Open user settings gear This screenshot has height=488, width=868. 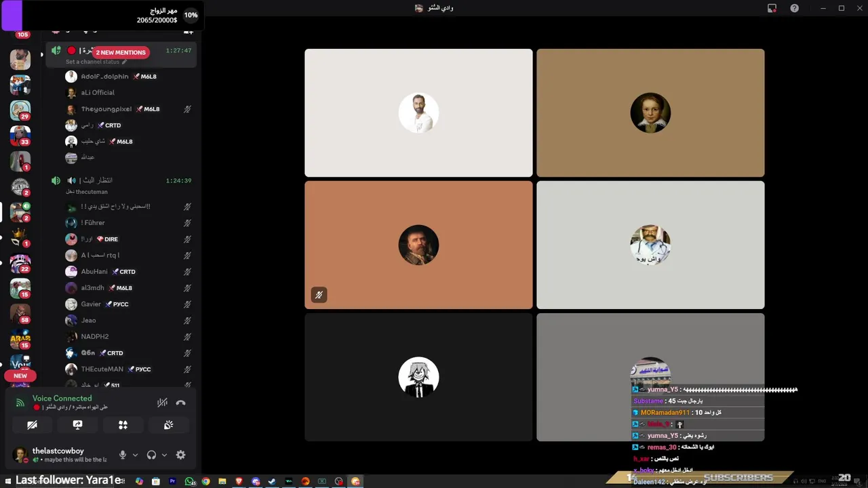pyautogui.click(x=180, y=455)
